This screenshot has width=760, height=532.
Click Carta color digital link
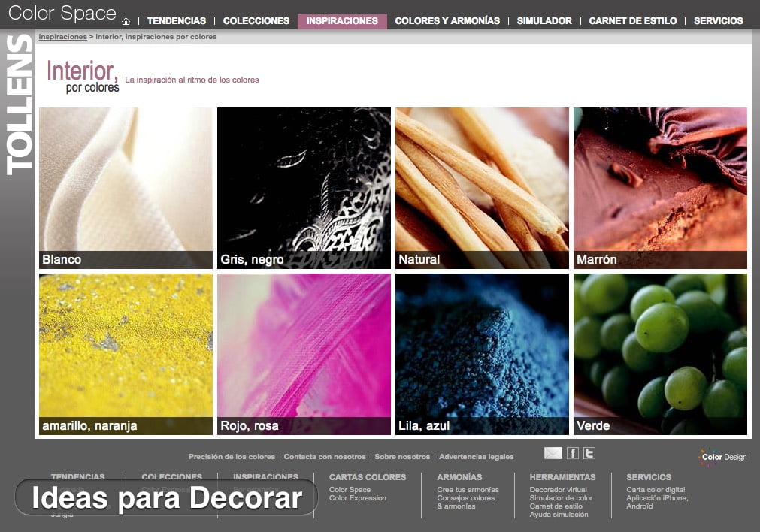pos(656,490)
